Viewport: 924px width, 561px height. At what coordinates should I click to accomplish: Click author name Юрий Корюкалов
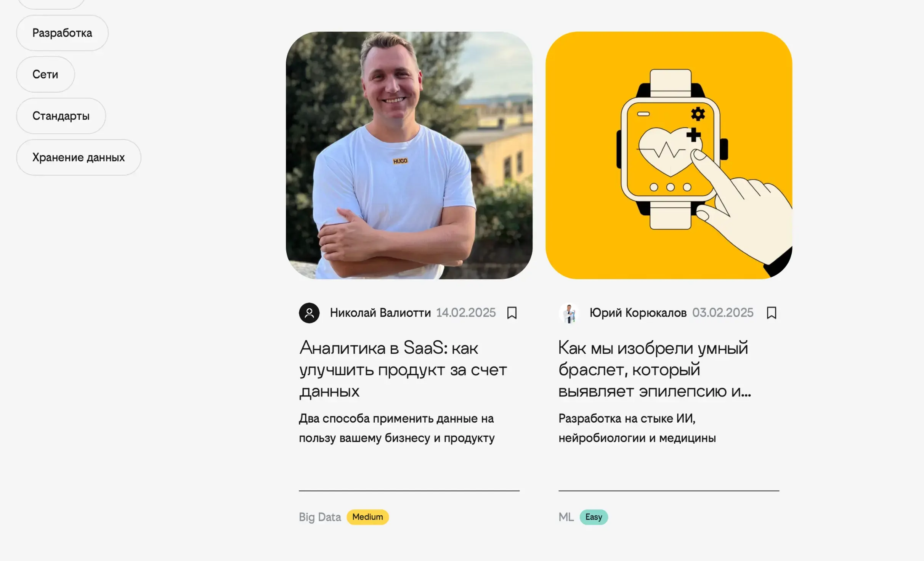[638, 313]
